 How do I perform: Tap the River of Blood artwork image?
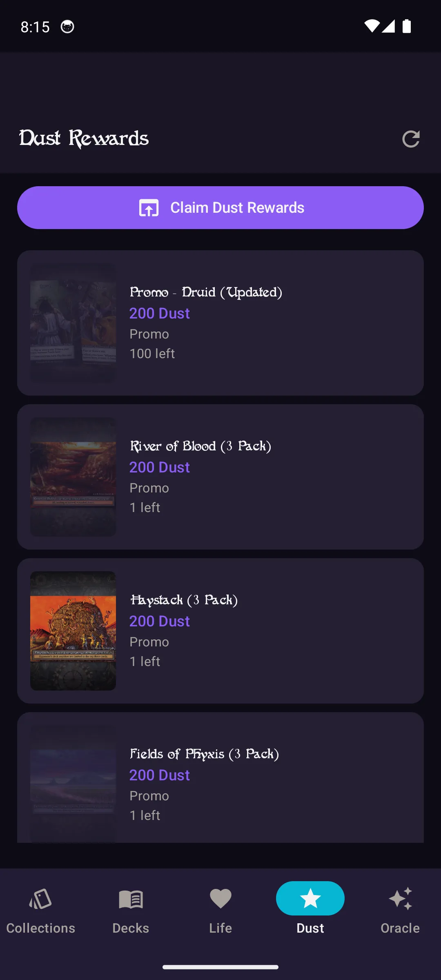(73, 477)
